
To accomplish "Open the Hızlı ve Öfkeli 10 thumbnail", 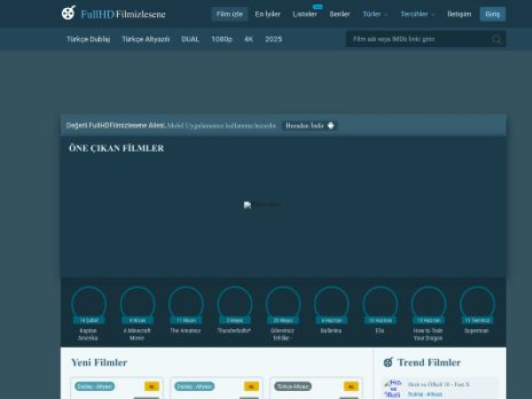I will 393,389.
